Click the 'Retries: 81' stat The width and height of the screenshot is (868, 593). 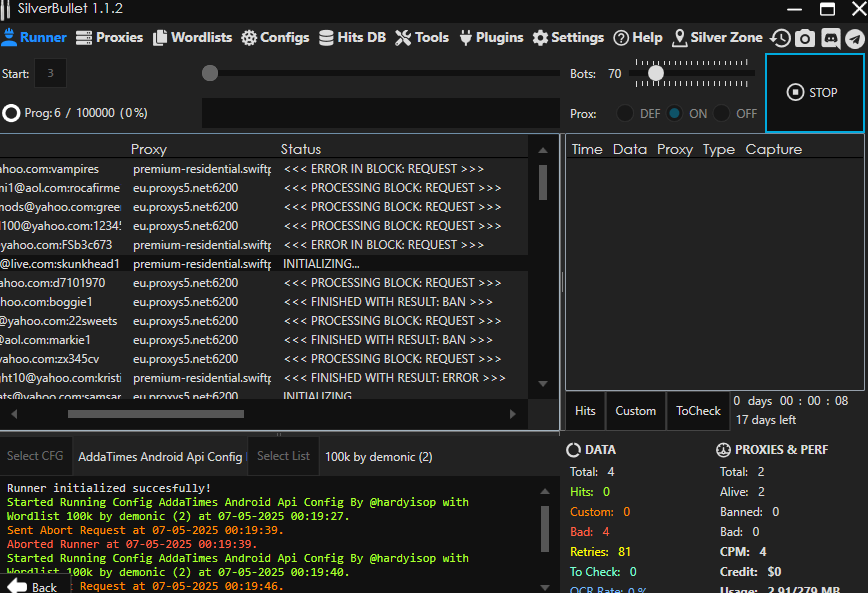601,552
